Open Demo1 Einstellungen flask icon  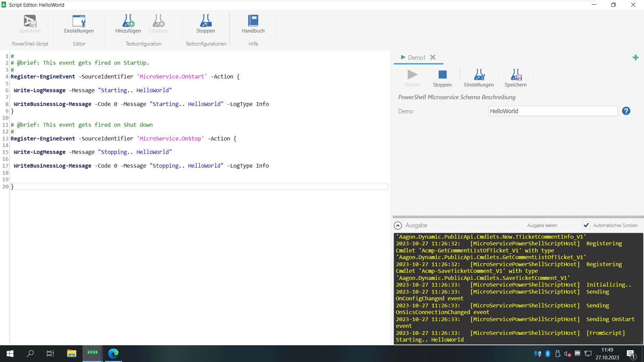click(479, 75)
